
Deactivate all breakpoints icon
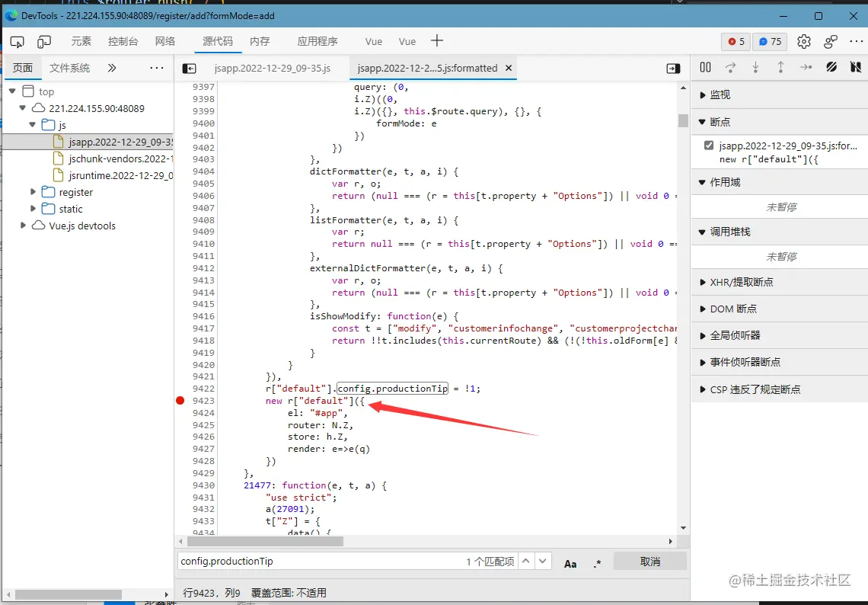831,67
